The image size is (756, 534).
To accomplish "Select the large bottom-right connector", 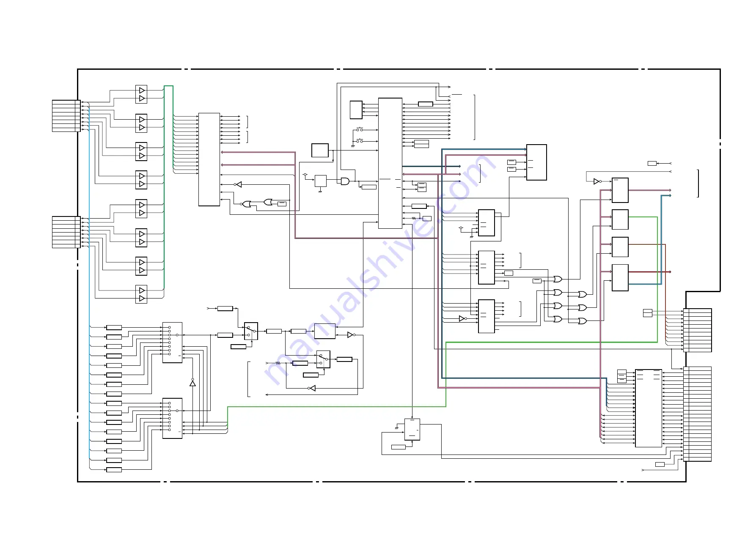I will [697, 414].
